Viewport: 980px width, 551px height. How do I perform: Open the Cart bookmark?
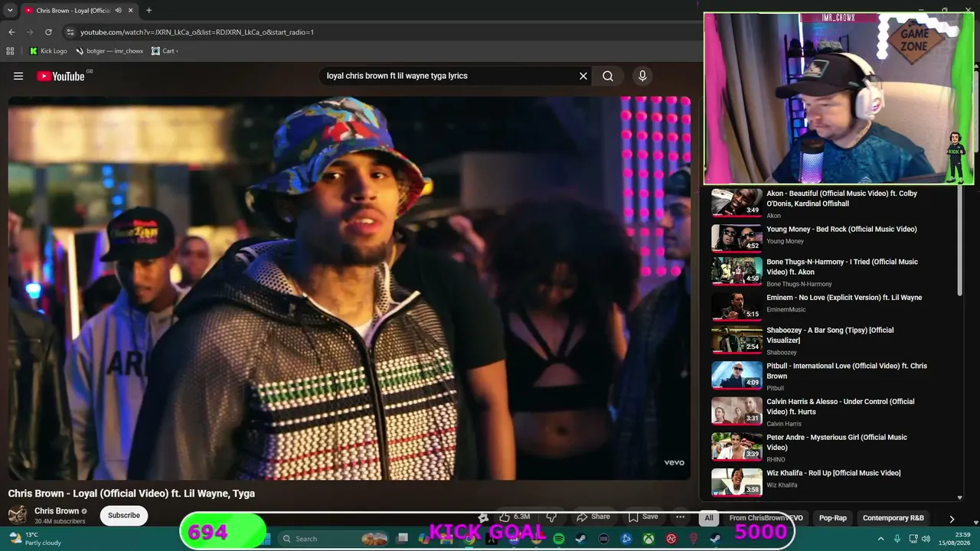pos(165,51)
